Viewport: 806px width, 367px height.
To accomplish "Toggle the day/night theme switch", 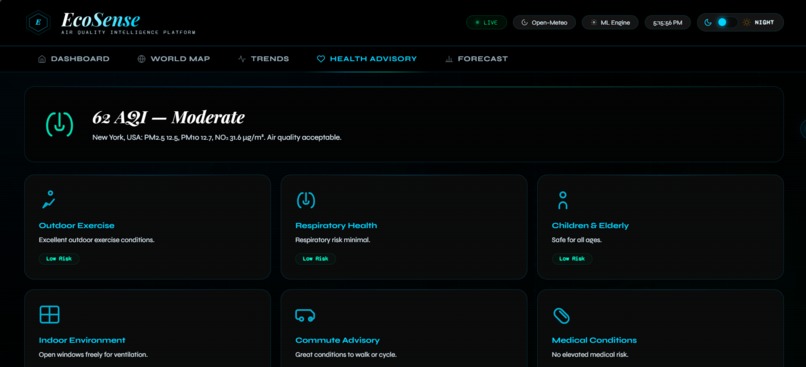I will [x=726, y=23].
